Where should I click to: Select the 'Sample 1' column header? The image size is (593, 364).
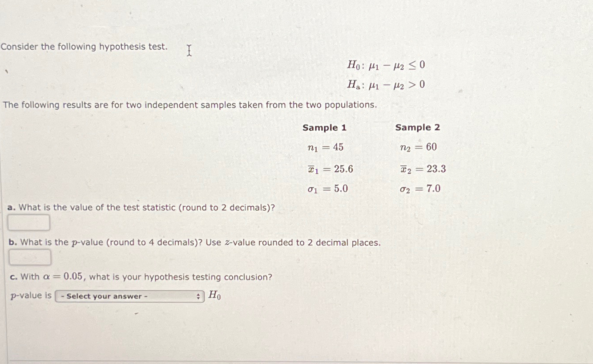coord(324,128)
